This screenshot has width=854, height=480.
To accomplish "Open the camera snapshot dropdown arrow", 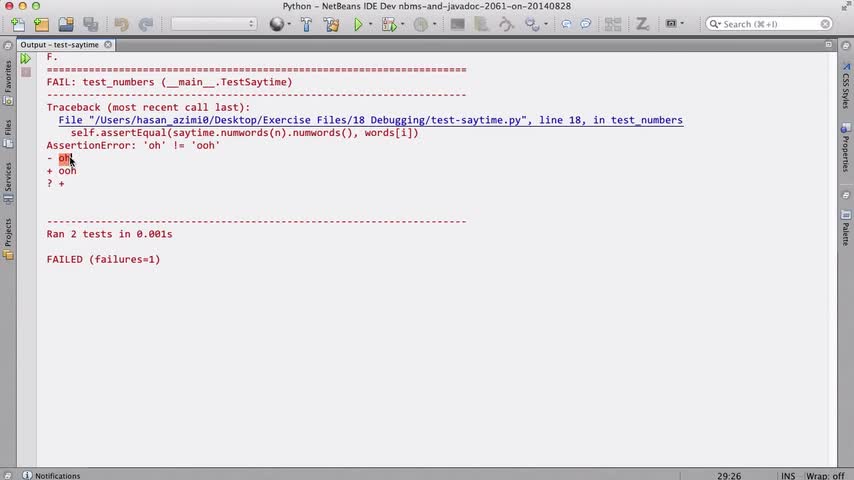I will 682,24.
